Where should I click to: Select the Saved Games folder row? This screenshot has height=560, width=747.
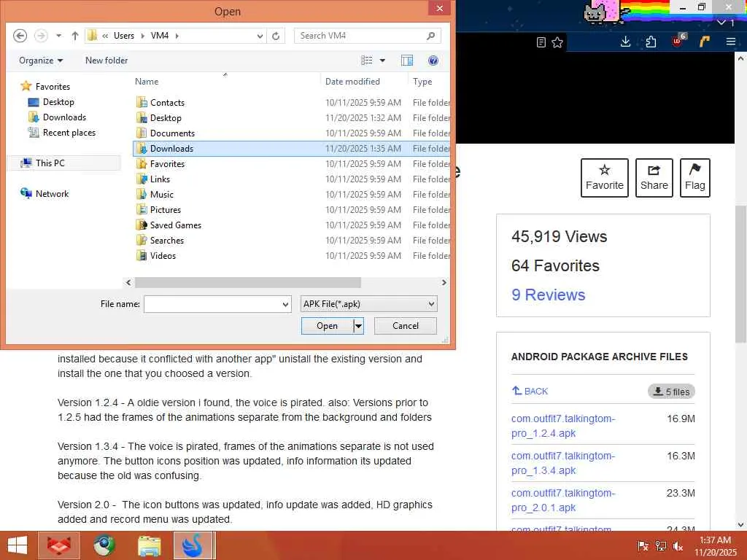(291, 225)
